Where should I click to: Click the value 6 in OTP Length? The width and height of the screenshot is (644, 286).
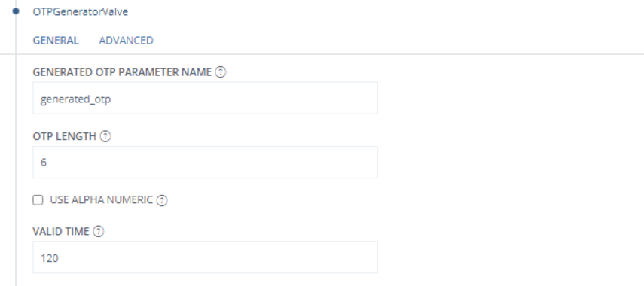click(x=44, y=163)
